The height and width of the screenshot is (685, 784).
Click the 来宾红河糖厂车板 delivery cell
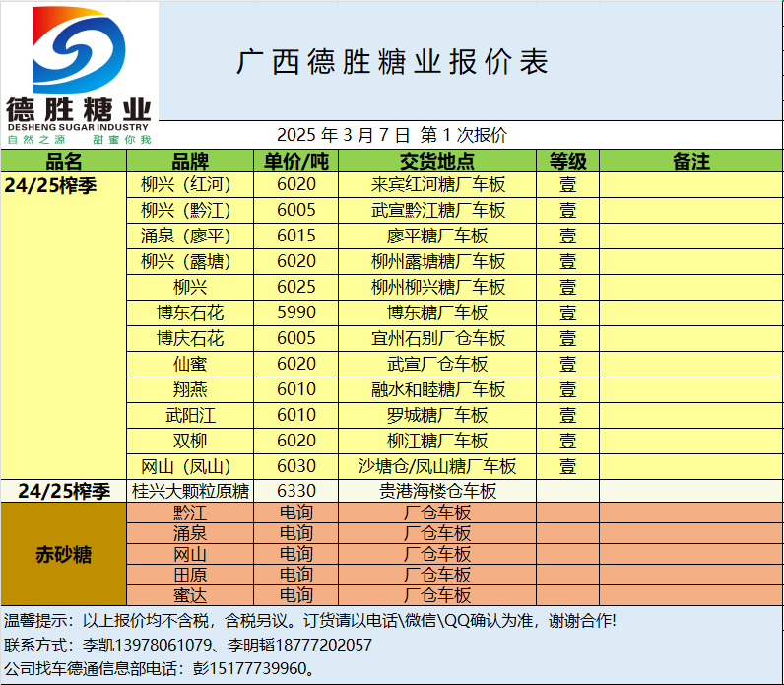(437, 184)
